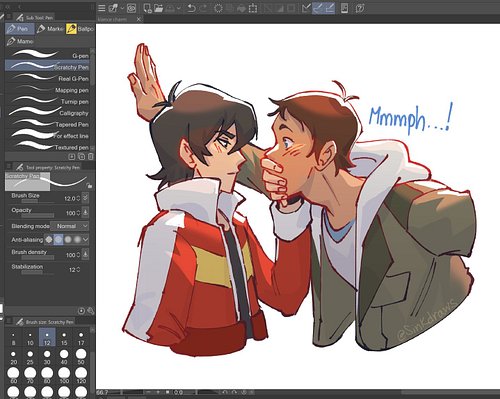Select the Mapping pen sub tool
500x399 pixels.
click(x=48, y=90)
